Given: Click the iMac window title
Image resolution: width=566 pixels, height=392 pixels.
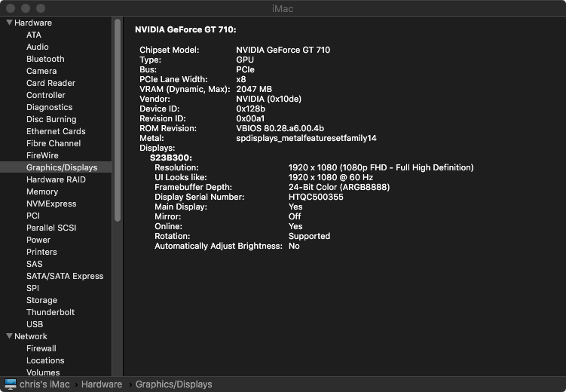Looking at the screenshot, I should (283, 8).
